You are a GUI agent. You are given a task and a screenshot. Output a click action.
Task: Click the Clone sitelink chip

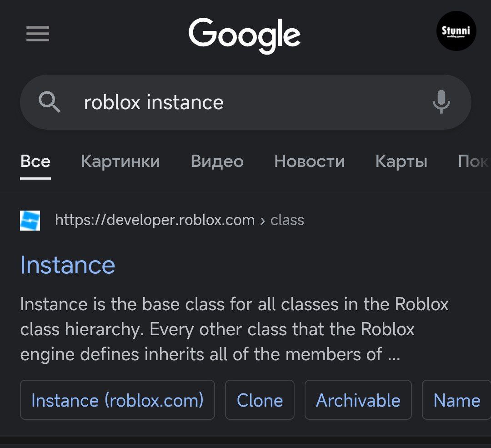(x=260, y=400)
